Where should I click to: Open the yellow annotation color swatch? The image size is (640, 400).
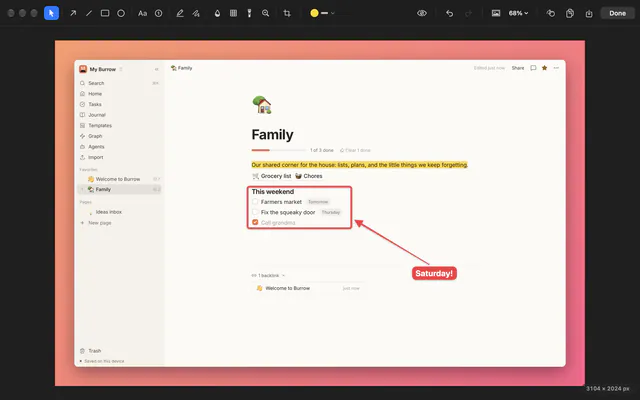[x=314, y=13]
